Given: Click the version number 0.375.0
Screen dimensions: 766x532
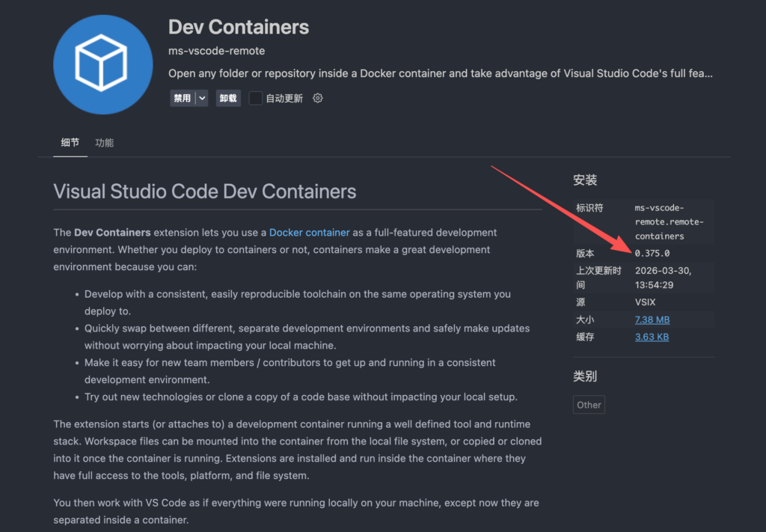Looking at the screenshot, I should [x=652, y=254].
